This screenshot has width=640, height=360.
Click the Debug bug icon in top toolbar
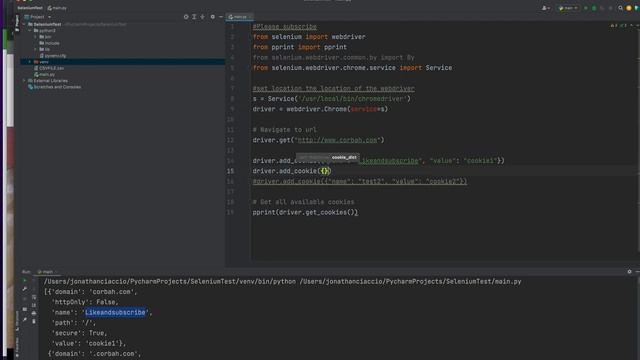click(594, 8)
